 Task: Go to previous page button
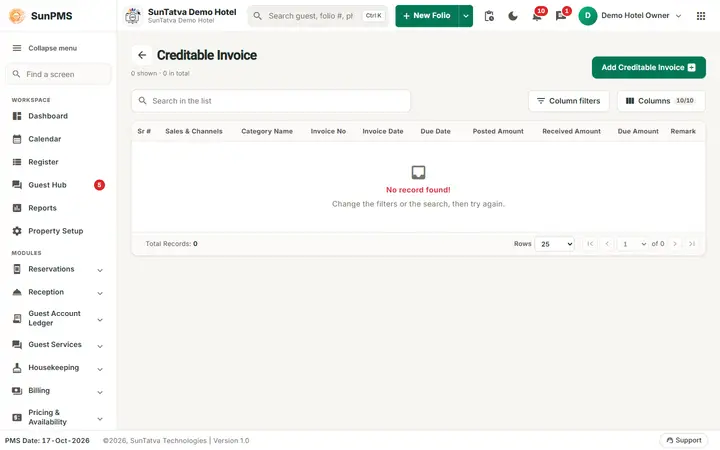[x=607, y=244]
